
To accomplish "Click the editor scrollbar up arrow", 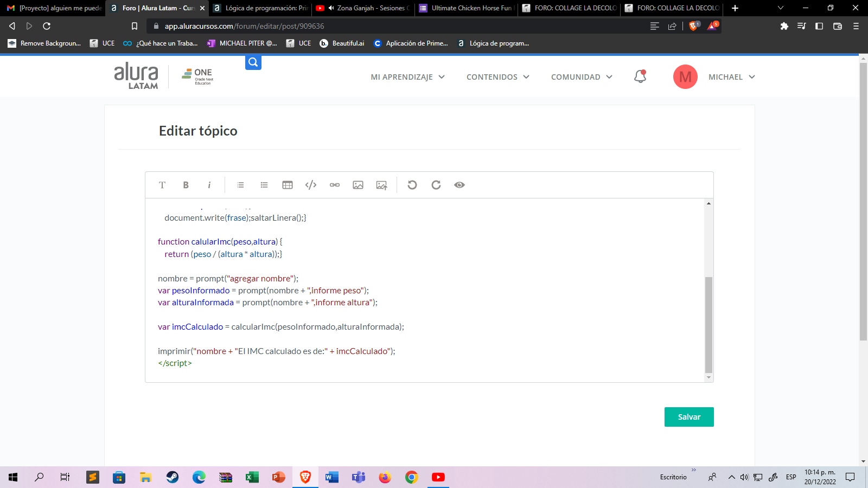I will coord(709,203).
